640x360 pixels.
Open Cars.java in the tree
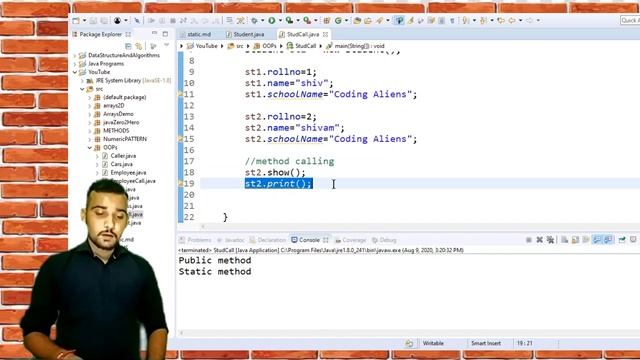click(121, 164)
